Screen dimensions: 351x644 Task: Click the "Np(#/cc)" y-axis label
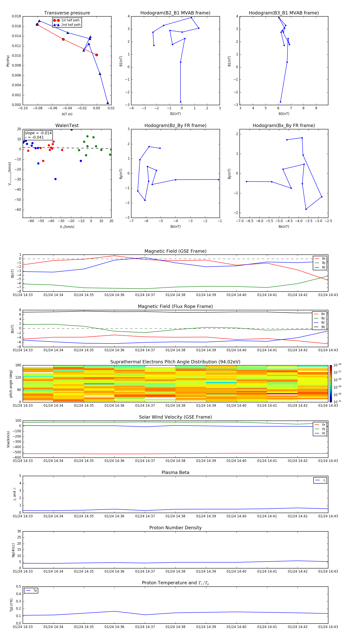13,550
